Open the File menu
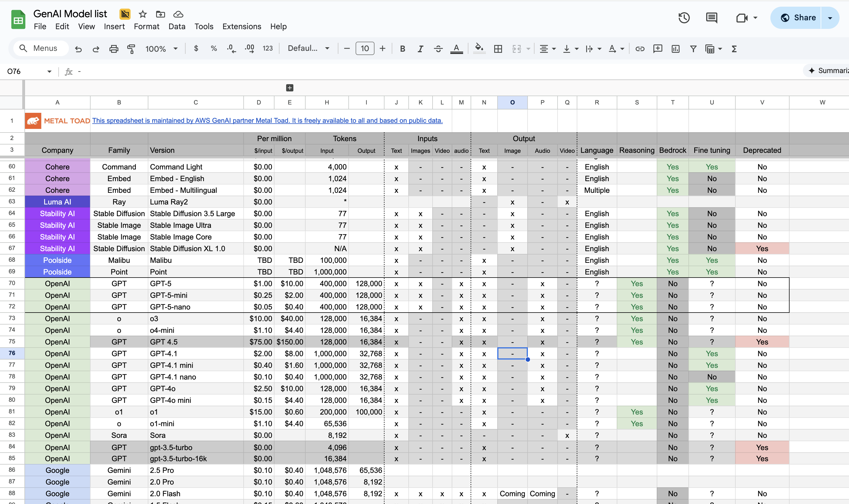 (x=40, y=26)
